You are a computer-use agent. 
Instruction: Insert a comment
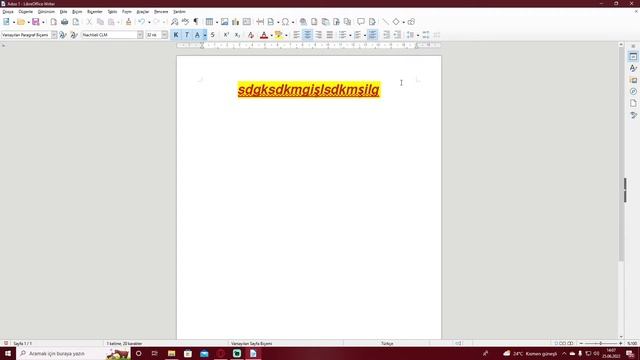[361, 22]
